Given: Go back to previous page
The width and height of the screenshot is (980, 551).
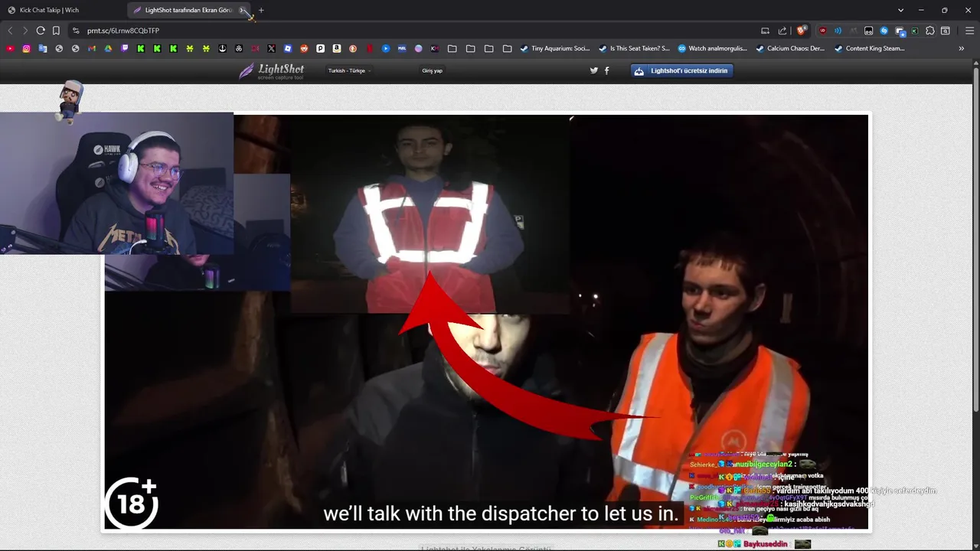Looking at the screenshot, I should pyautogui.click(x=10, y=31).
